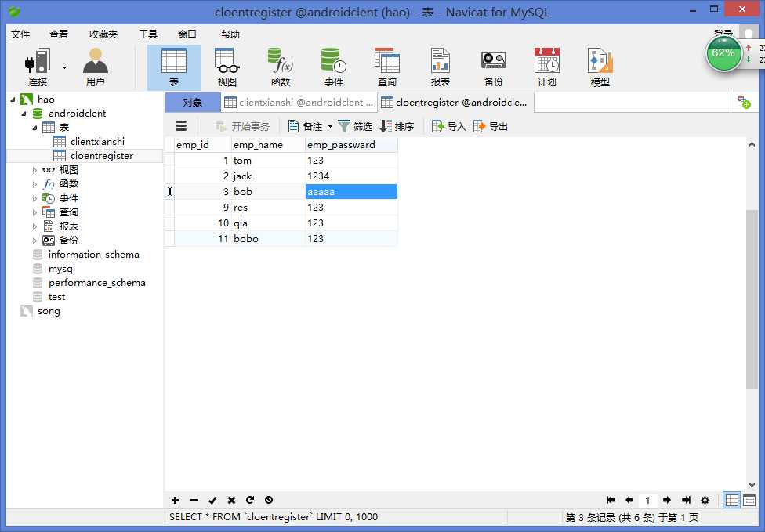Screen dimensions: 765x532
Task: Expand the views (视图) tree node
Action: (34, 170)
